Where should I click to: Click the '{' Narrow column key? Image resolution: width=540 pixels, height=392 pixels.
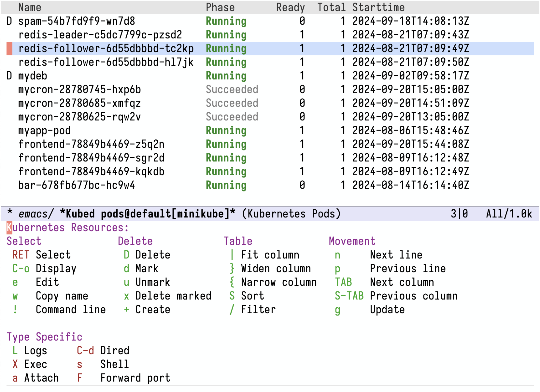point(232,282)
